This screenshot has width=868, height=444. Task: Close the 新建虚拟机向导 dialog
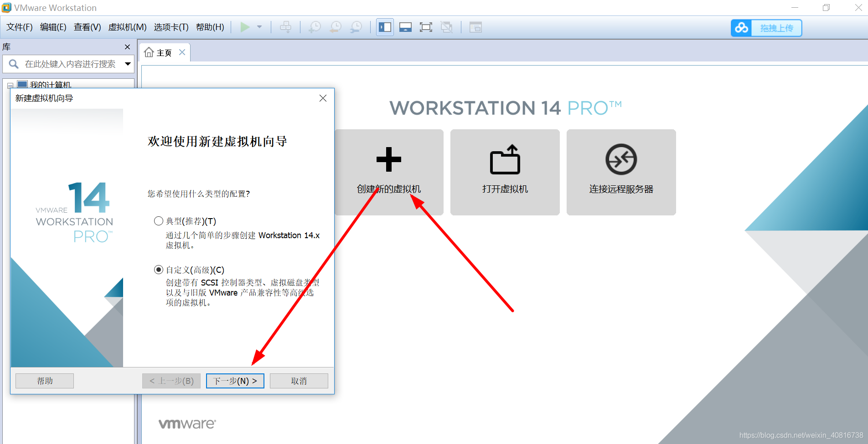pos(323,98)
